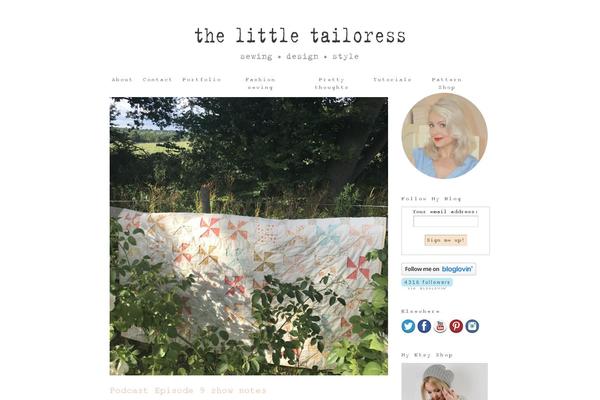Open the Podcast Episode 9 show notes post

(188, 390)
